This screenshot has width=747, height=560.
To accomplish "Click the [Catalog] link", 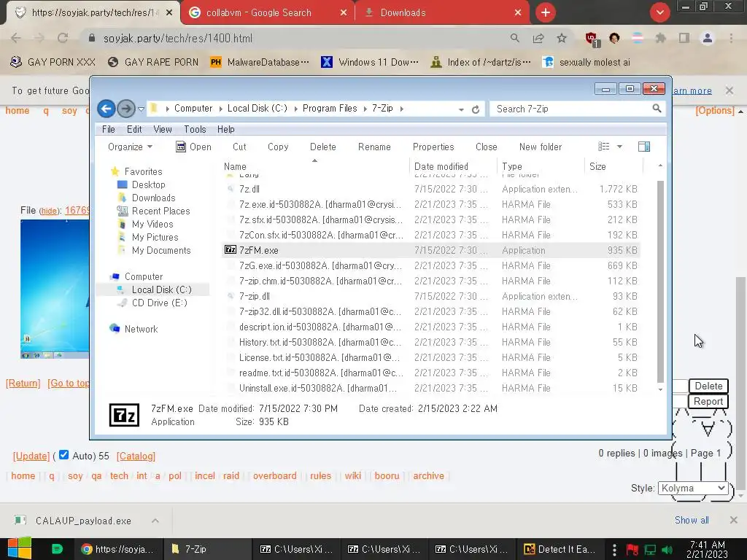I will tap(136, 456).
